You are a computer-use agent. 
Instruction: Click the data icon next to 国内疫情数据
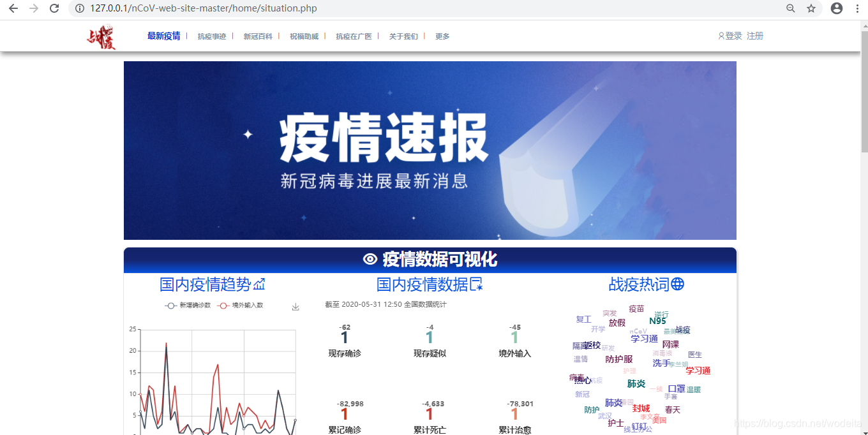(476, 284)
